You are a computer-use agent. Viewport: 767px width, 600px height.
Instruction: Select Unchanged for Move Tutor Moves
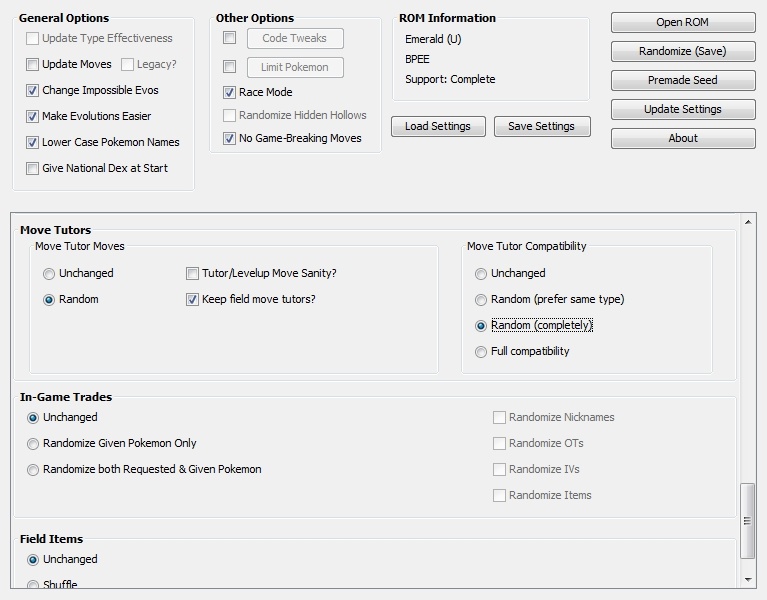tap(49, 274)
